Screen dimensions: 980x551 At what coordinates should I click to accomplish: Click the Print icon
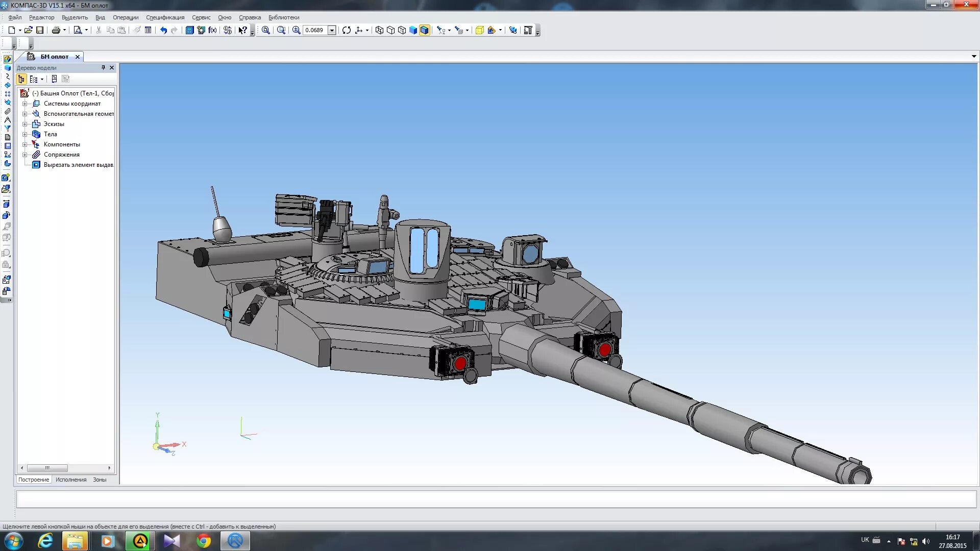coord(56,30)
